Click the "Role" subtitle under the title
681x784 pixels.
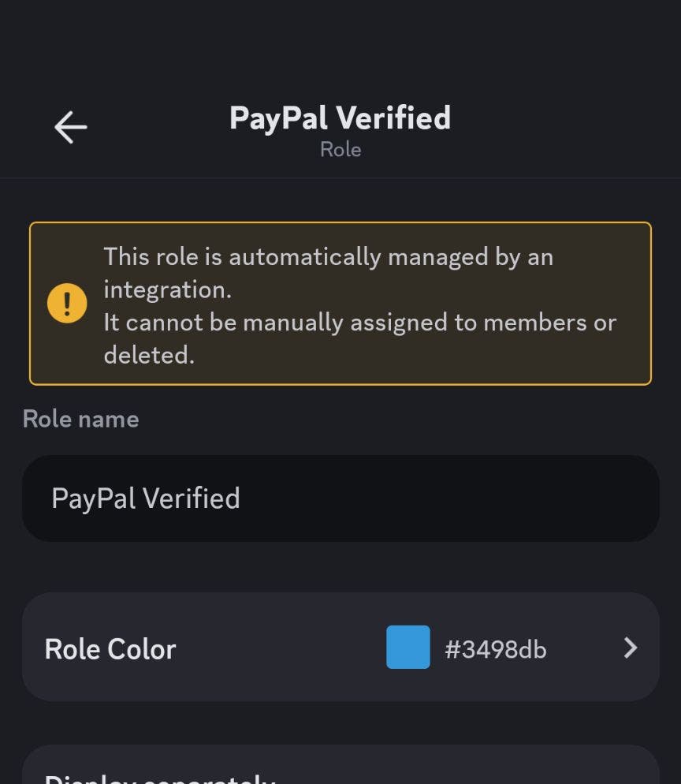click(x=340, y=149)
